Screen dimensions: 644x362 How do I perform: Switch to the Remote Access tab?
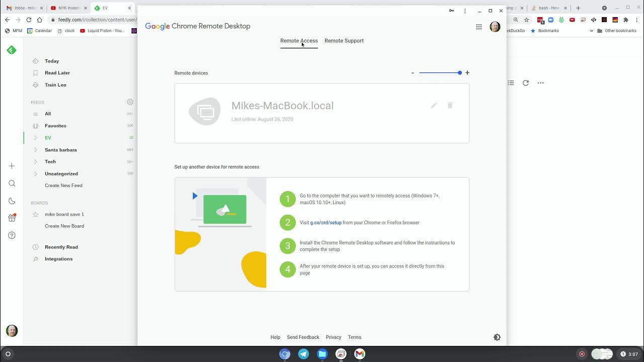(299, 41)
